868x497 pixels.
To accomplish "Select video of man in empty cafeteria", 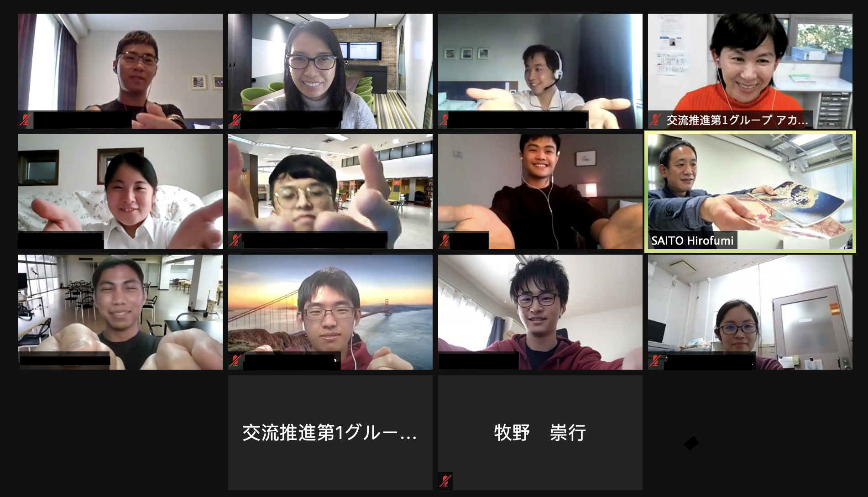I will (x=120, y=312).
